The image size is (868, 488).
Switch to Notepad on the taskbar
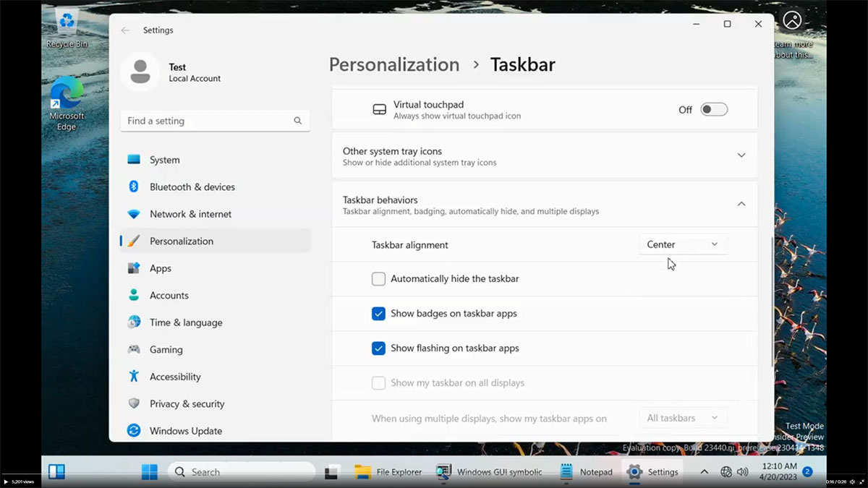[587, 472]
